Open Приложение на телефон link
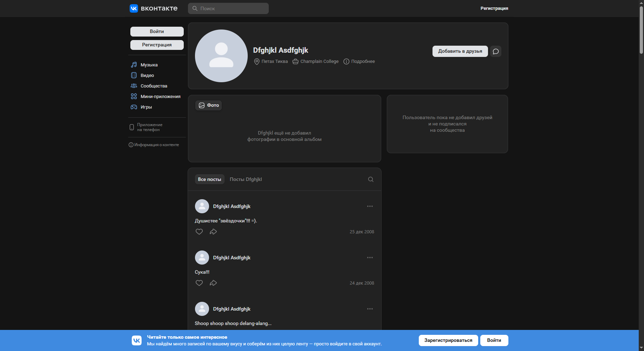The height and width of the screenshot is (351, 644). click(150, 127)
